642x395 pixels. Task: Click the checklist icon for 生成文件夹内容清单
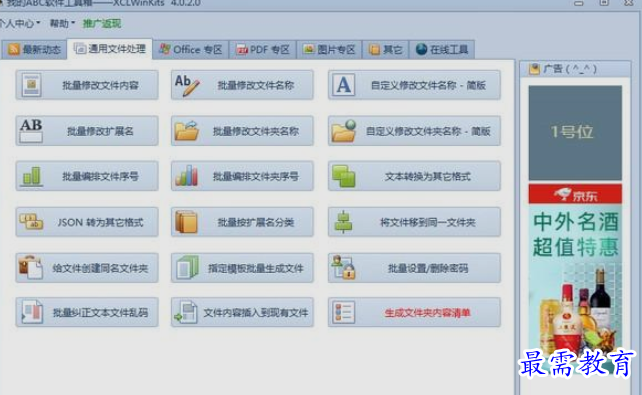pyautogui.click(x=344, y=312)
